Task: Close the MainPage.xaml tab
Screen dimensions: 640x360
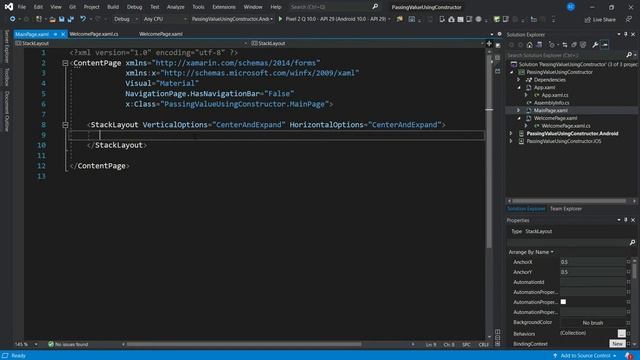Action: (x=63, y=34)
